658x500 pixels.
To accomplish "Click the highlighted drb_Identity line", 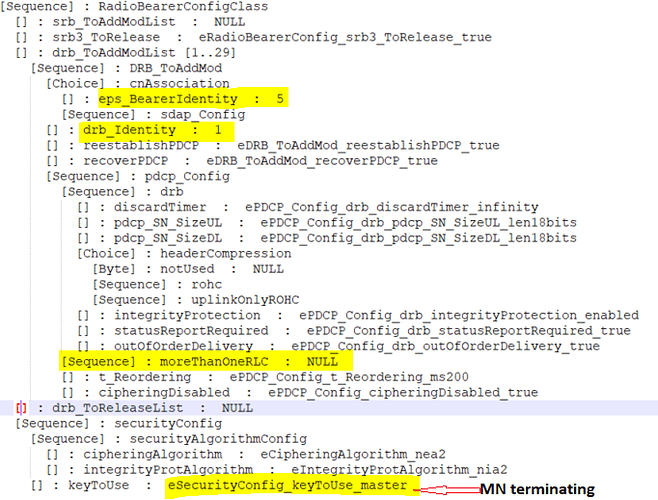I will click(157, 130).
